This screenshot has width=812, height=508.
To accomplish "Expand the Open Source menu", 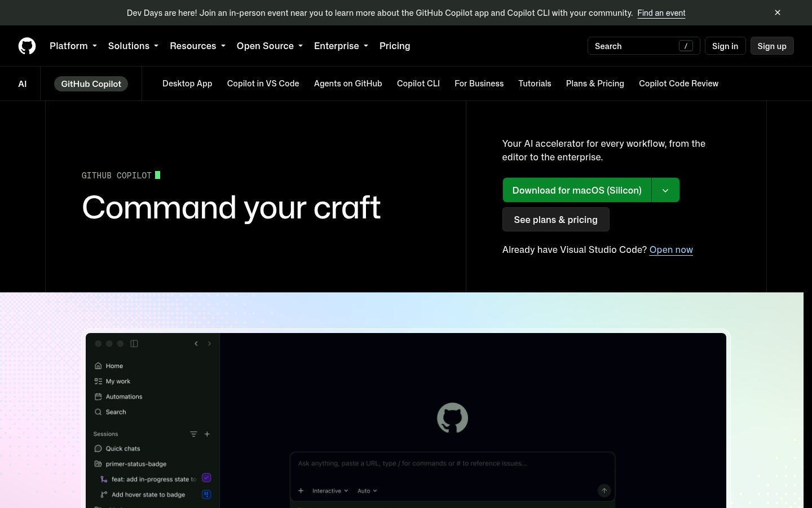I will (270, 46).
